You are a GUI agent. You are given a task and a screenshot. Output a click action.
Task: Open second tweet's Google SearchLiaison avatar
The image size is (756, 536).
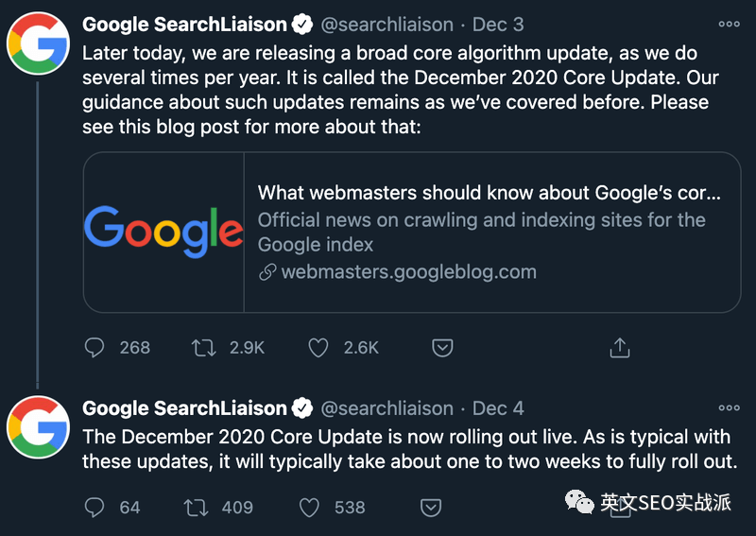pos(38,427)
